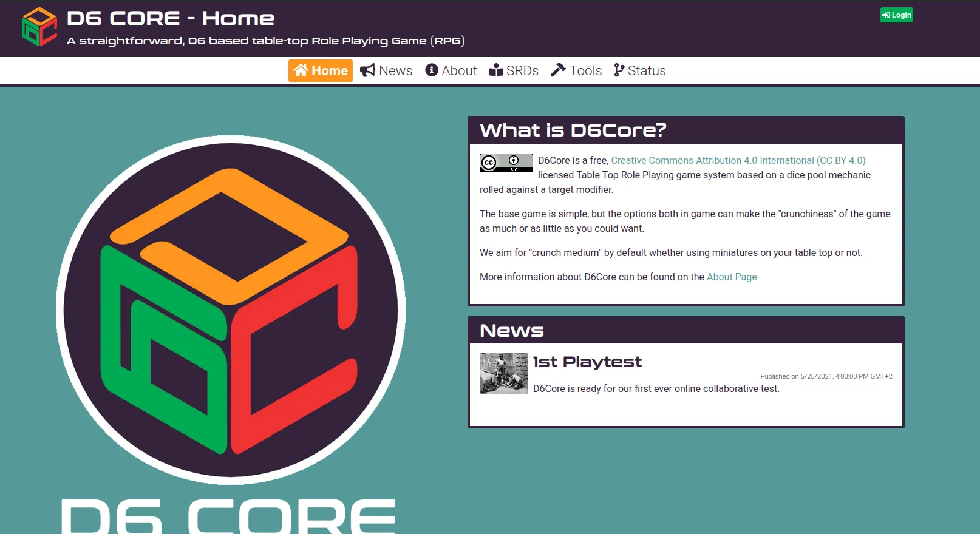
Task: Follow the About Page link
Action: [x=732, y=277]
